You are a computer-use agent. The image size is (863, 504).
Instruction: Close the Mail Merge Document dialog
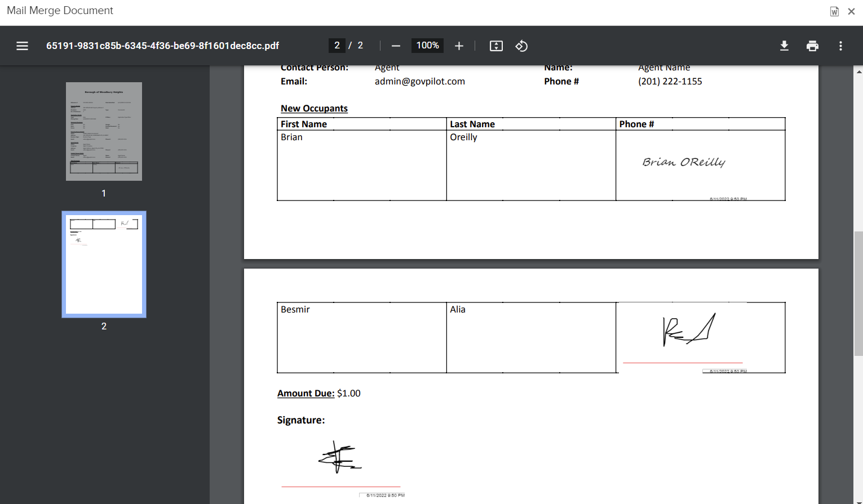coord(851,11)
